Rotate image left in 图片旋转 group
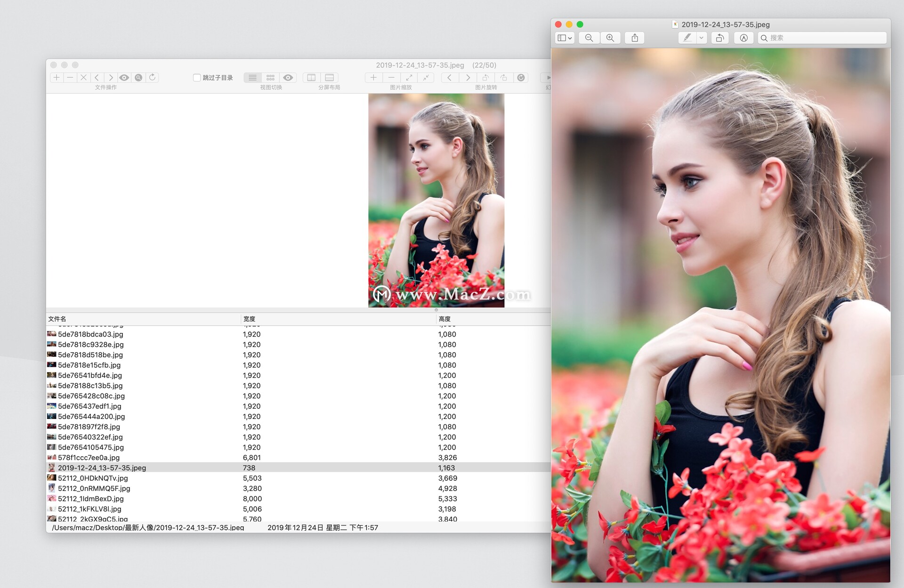The image size is (904, 588). (x=485, y=77)
